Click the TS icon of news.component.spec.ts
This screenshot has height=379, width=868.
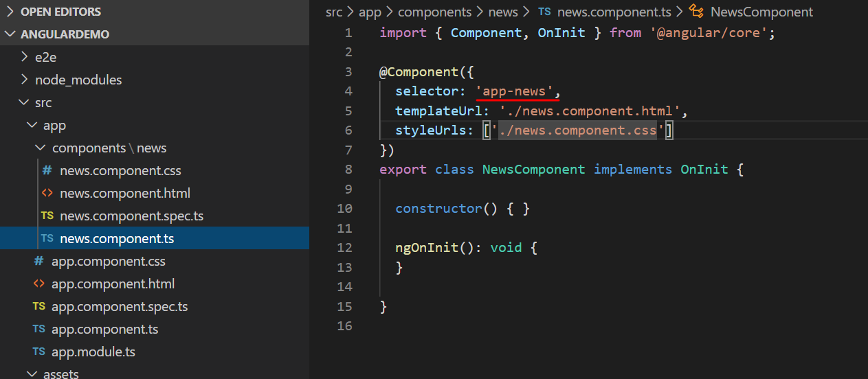[x=47, y=216]
